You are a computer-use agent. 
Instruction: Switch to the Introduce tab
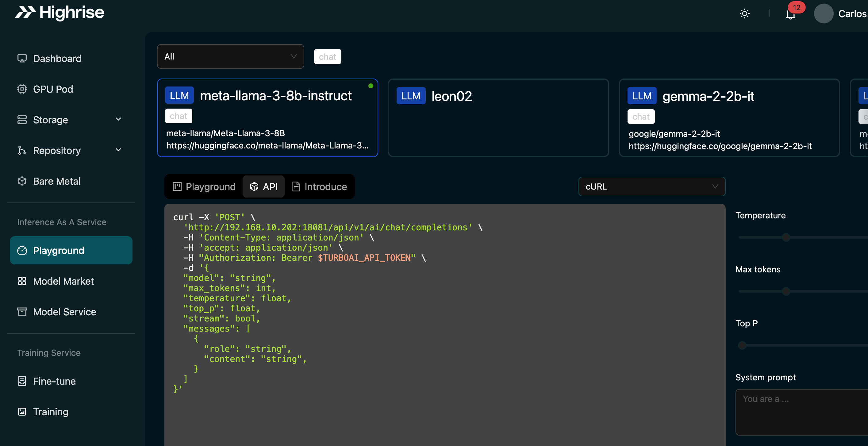click(319, 186)
